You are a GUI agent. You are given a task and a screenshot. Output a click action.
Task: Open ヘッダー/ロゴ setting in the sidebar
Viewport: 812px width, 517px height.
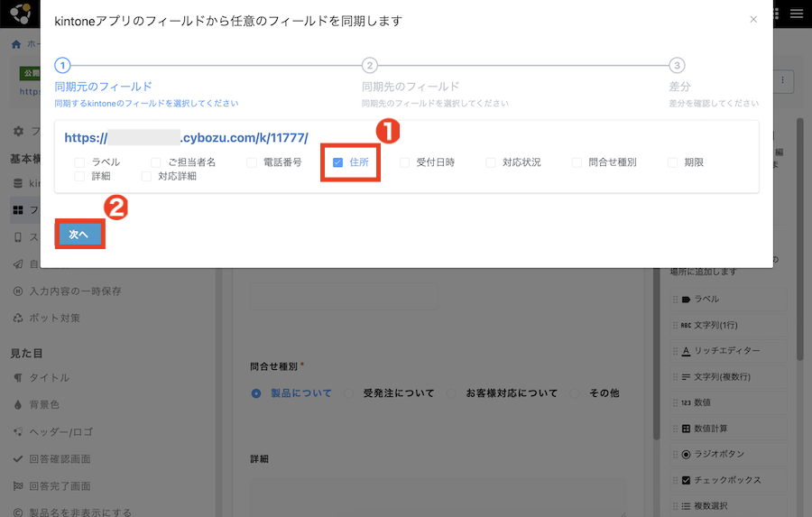point(60,432)
